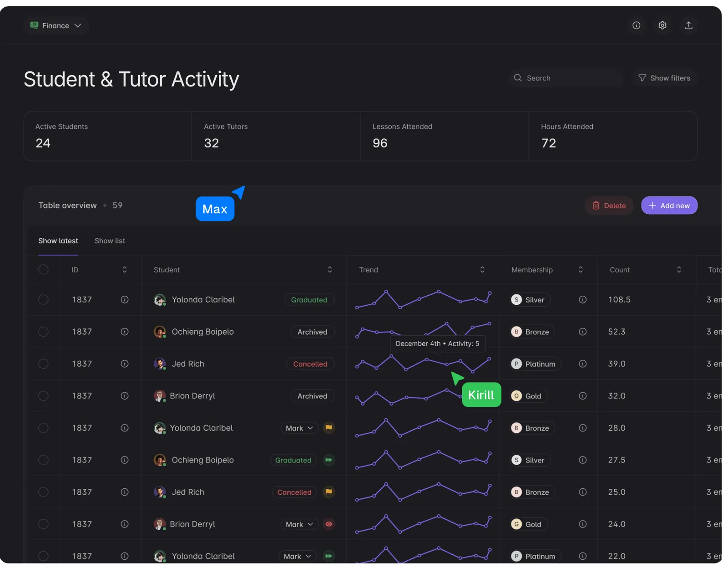The height and width of the screenshot is (568, 728).
Task: Click the Search input field
Action: (x=566, y=78)
